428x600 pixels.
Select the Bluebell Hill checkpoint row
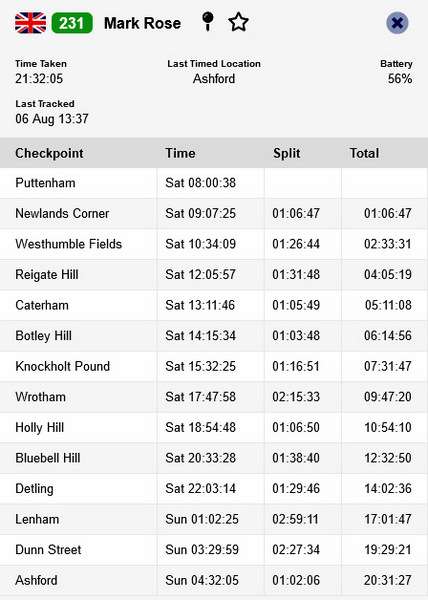[x=214, y=458]
